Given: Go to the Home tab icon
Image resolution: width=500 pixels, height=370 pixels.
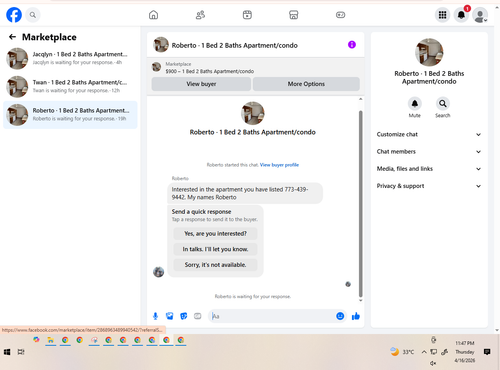Looking at the screenshot, I should coord(153,15).
